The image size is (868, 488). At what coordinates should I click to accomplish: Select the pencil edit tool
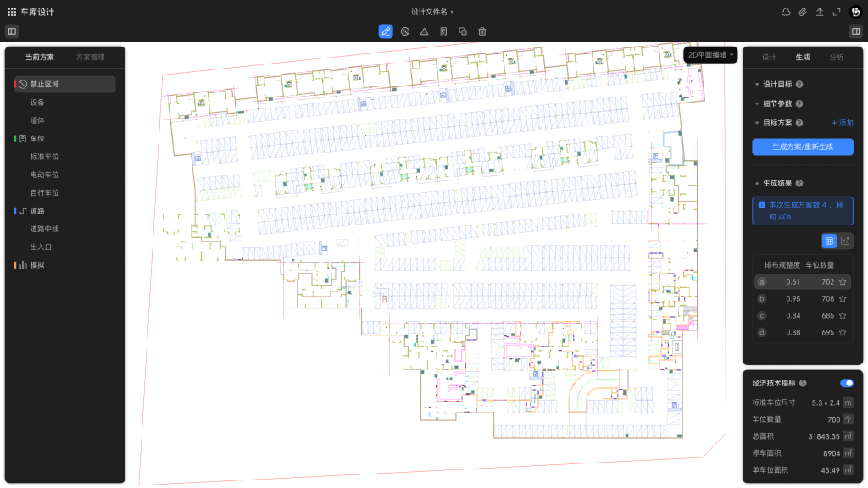pyautogui.click(x=386, y=31)
